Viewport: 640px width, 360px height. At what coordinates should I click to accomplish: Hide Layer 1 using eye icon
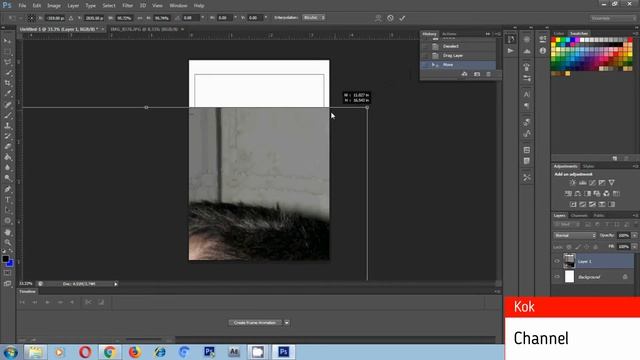pyautogui.click(x=557, y=261)
